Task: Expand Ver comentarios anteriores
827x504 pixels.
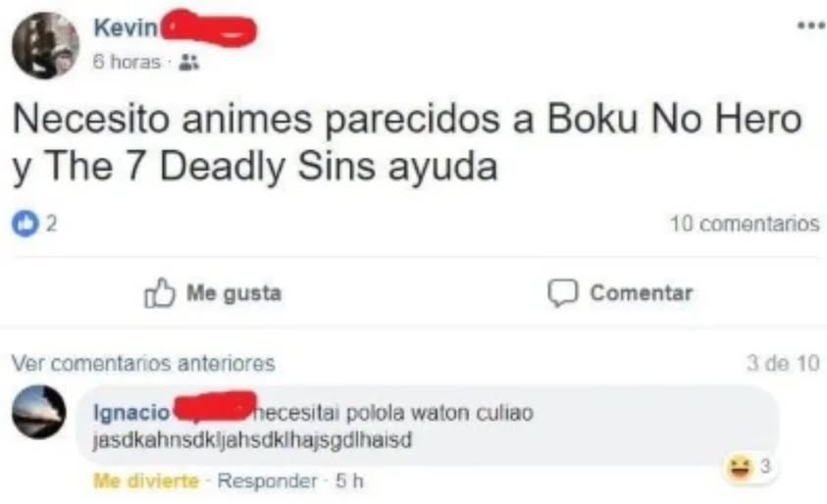Action: pyautogui.click(x=143, y=363)
